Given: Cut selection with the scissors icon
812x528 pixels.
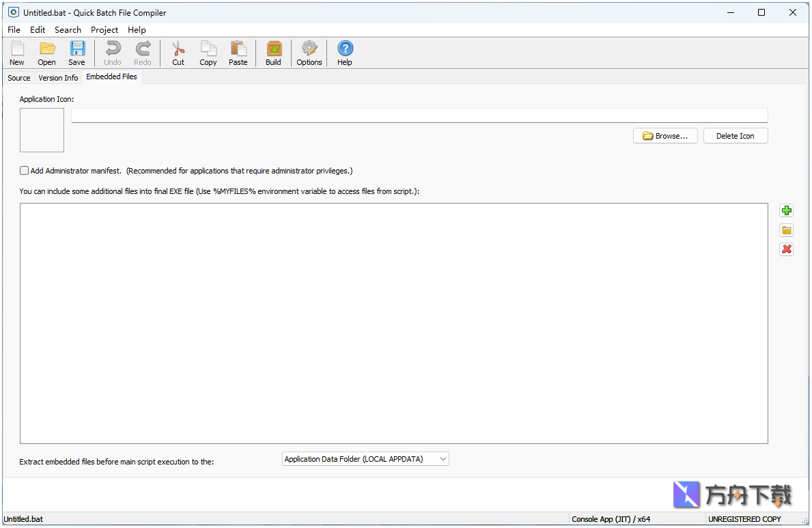Looking at the screenshot, I should (x=178, y=53).
